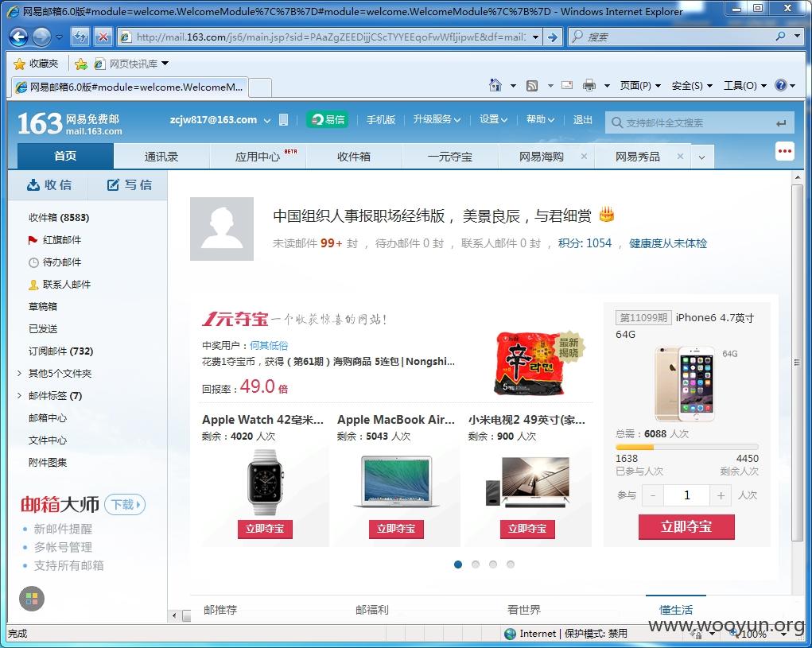Click the phone icon beside the email address
This screenshot has height=648, width=812.
coord(283,119)
